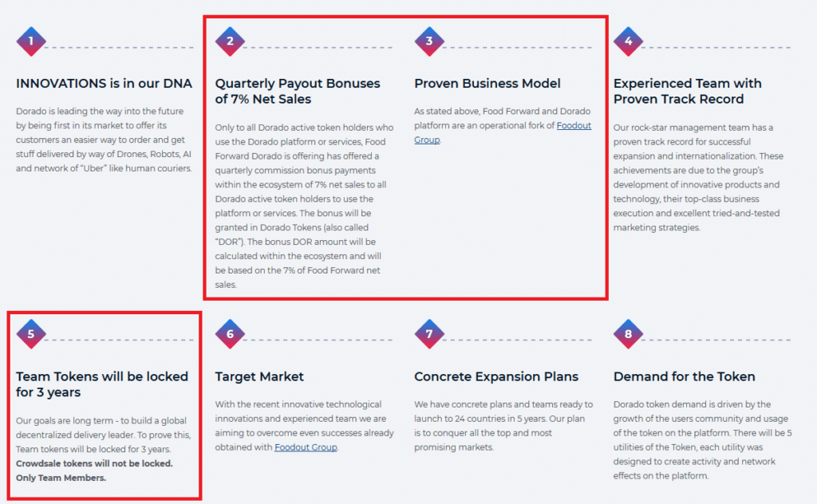Click the number 6 diamond badge

(230, 334)
